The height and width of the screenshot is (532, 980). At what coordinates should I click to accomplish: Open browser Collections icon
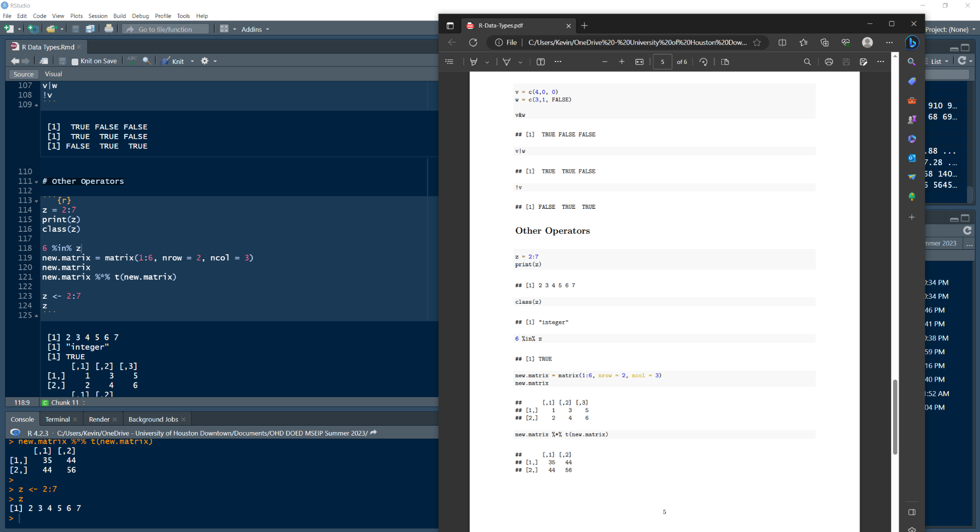tap(825, 42)
